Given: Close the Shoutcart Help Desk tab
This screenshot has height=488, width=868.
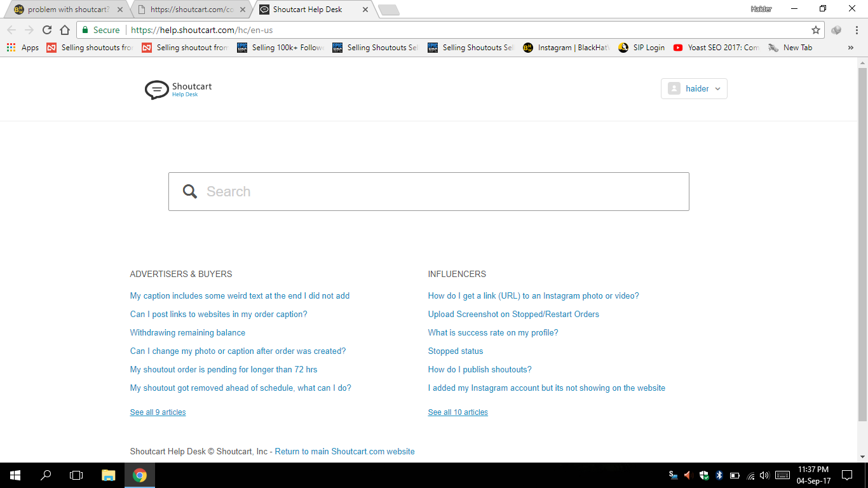Looking at the screenshot, I should pos(365,10).
